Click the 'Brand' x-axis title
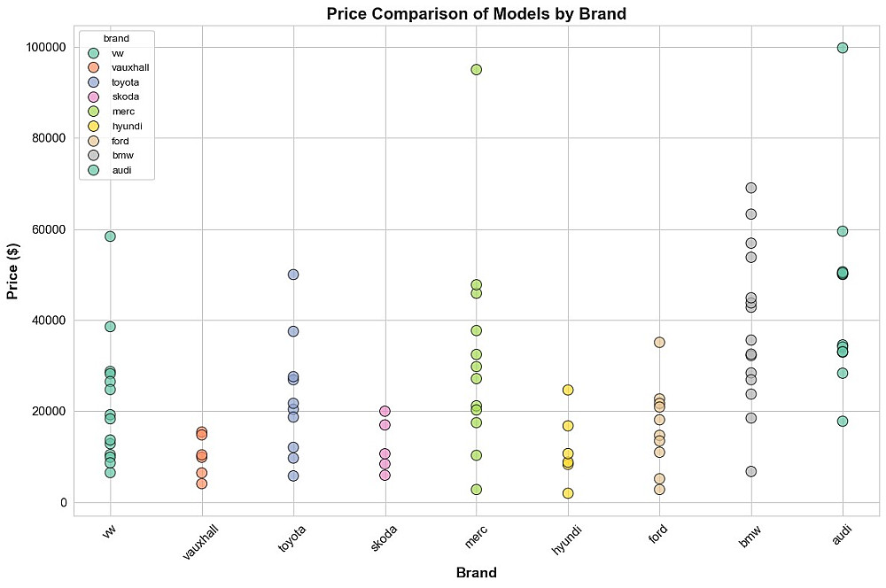This screenshot has width=886, height=588. tap(476, 572)
